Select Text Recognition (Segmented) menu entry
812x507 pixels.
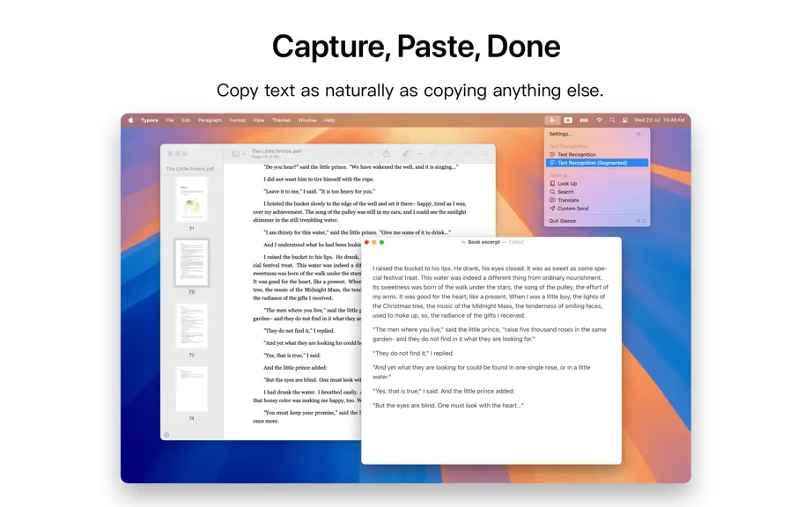point(596,163)
